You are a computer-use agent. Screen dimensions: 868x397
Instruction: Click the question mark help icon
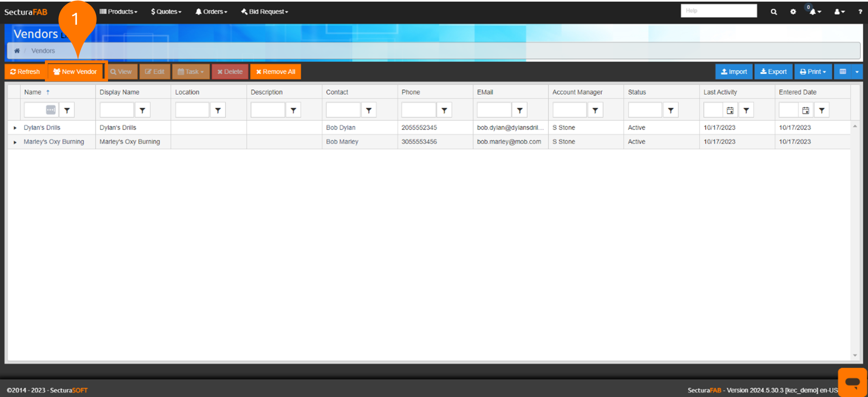click(860, 12)
